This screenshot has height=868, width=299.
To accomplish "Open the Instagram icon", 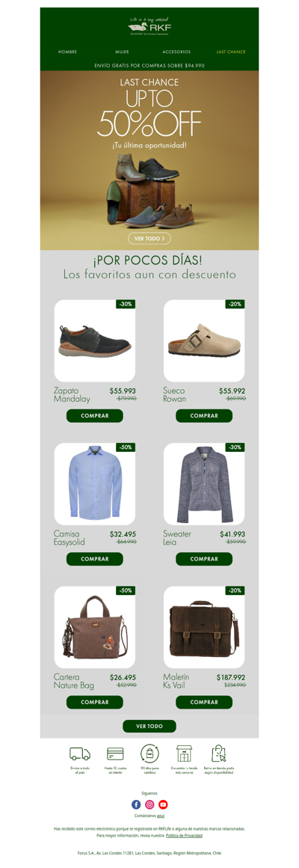I will click(149, 804).
